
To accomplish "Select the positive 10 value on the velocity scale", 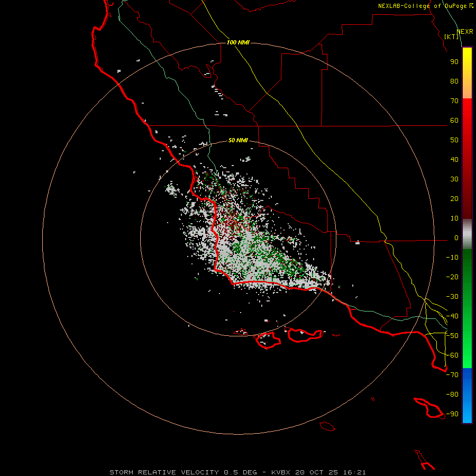I will tap(454, 218).
